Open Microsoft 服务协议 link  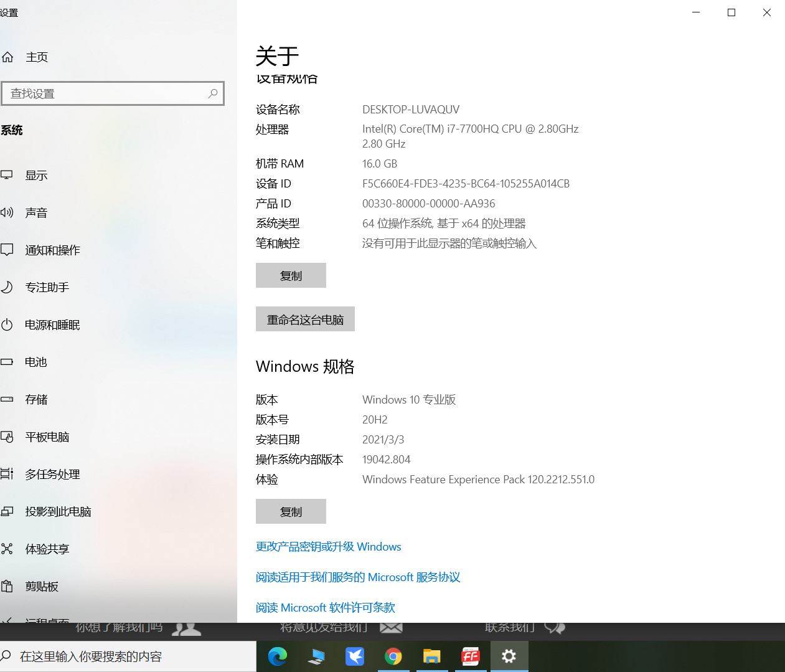pos(358,577)
